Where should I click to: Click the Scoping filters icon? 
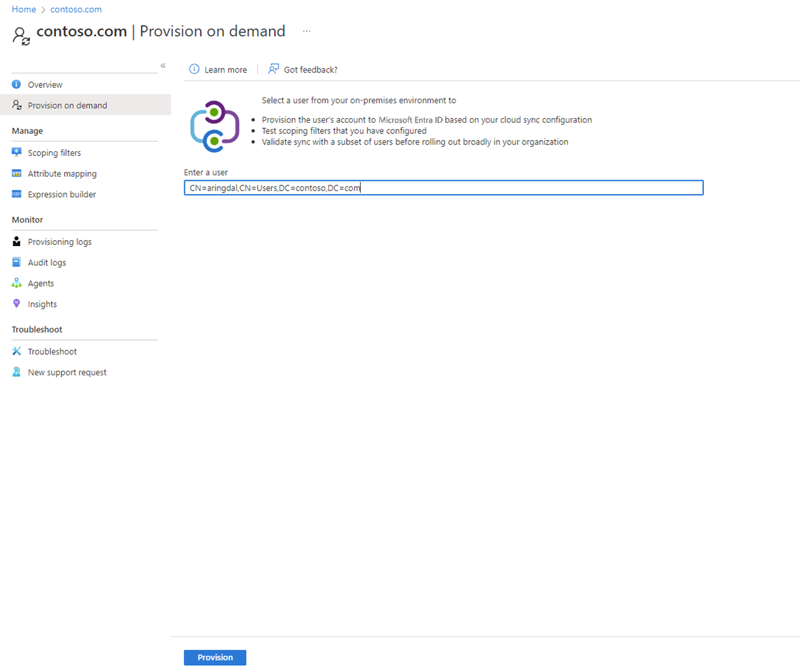coord(17,153)
